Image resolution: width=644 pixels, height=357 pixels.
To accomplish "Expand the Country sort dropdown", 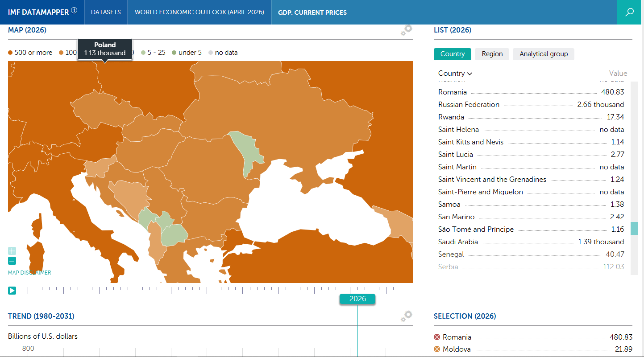I will click(455, 74).
